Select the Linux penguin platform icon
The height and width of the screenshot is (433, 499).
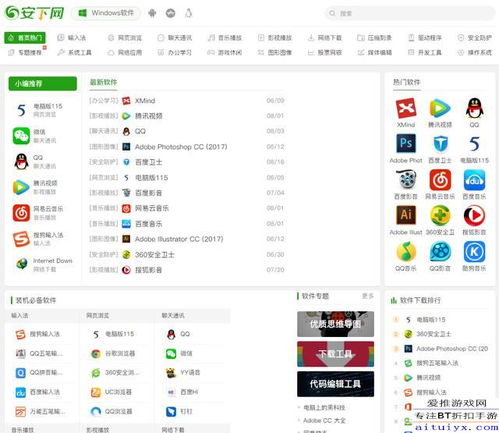click(x=189, y=13)
